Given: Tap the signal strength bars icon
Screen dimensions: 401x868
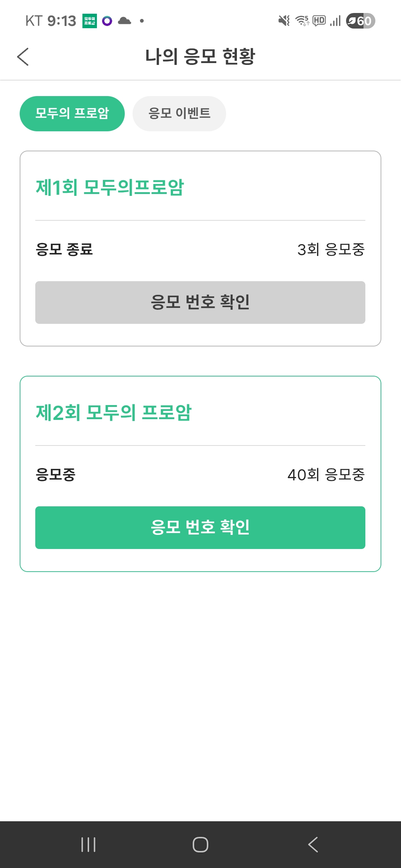Looking at the screenshot, I should tap(335, 21).
